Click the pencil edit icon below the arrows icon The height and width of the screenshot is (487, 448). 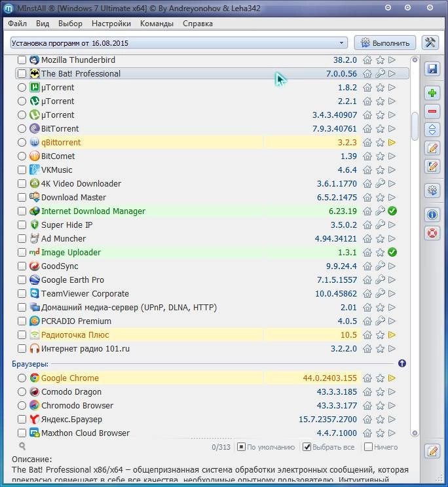pos(432,148)
